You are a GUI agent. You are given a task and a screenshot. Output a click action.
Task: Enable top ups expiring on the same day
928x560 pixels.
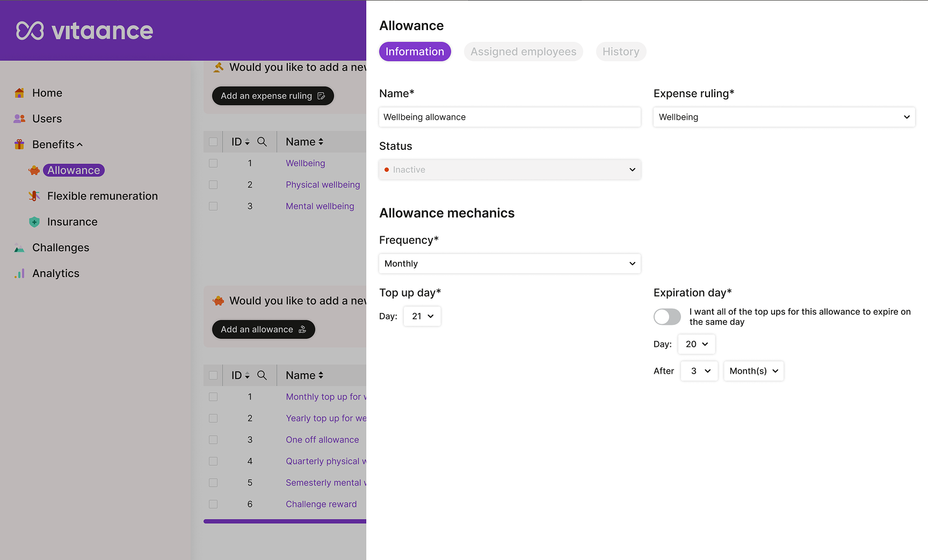[x=667, y=317]
